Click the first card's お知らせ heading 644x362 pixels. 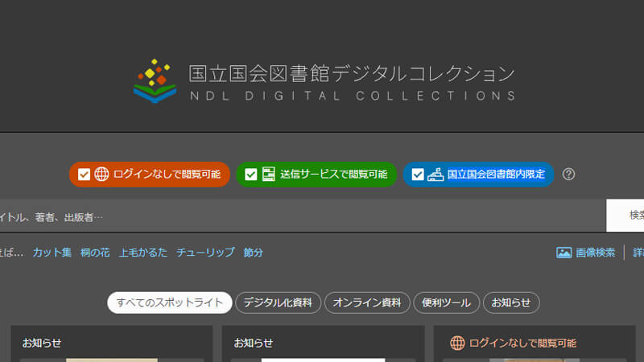pyautogui.click(x=42, y=343)
